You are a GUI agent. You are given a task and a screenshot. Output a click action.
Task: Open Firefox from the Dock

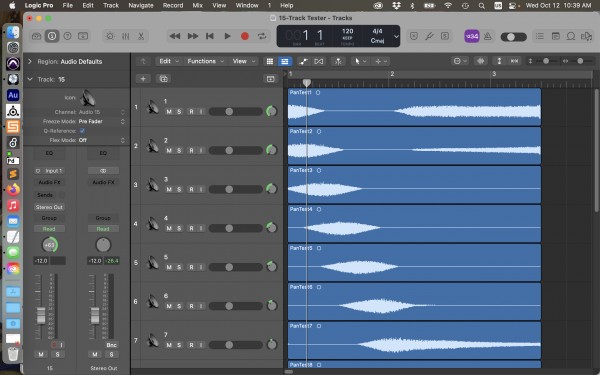pos(13,189)
